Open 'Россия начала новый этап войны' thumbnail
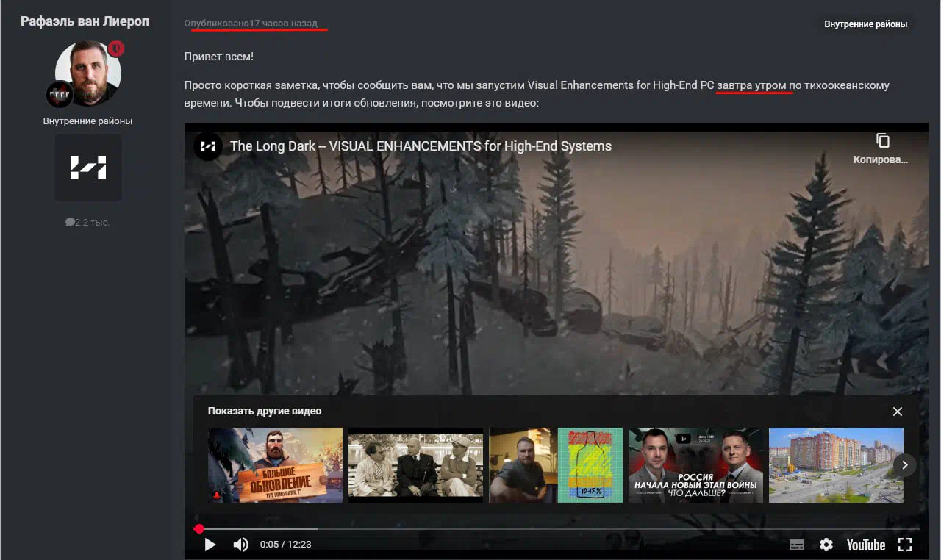941x560 pixels. pyautogui.click(x=695, y=465)
